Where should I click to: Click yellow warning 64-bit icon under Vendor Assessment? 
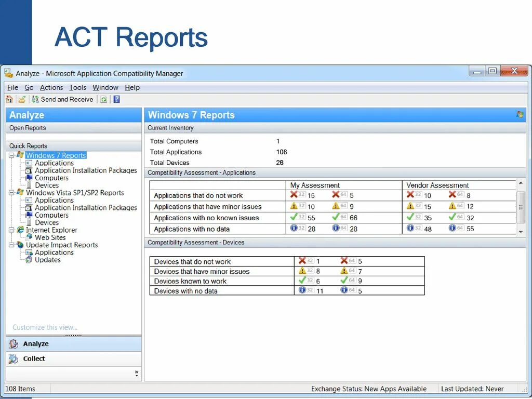(x=453, y=206)
